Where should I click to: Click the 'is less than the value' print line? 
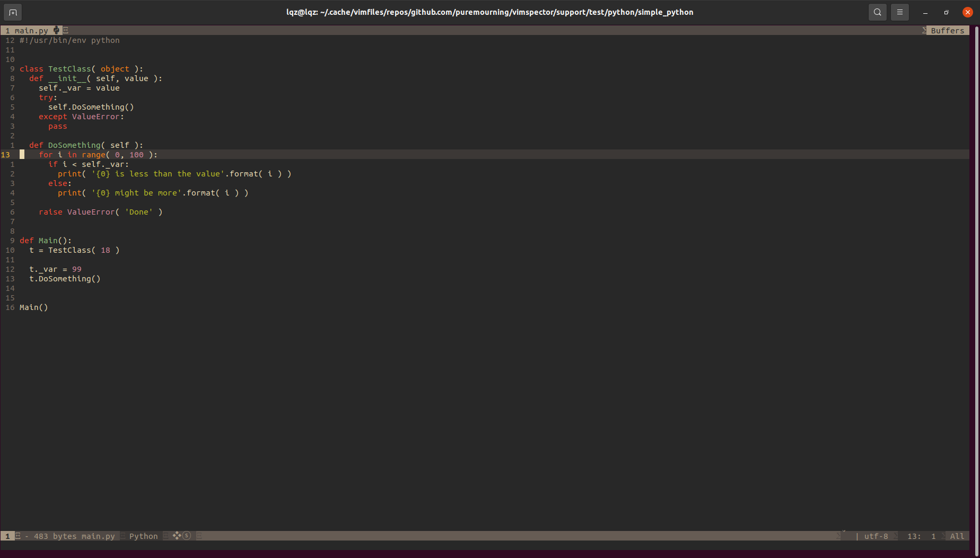tap(174, 174)
